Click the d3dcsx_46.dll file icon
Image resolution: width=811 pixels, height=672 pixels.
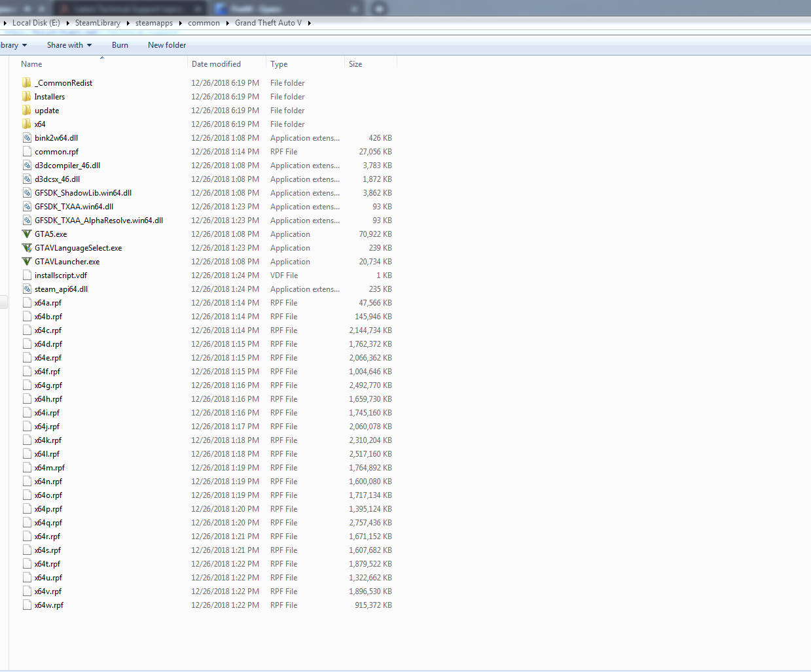[27, 179]
